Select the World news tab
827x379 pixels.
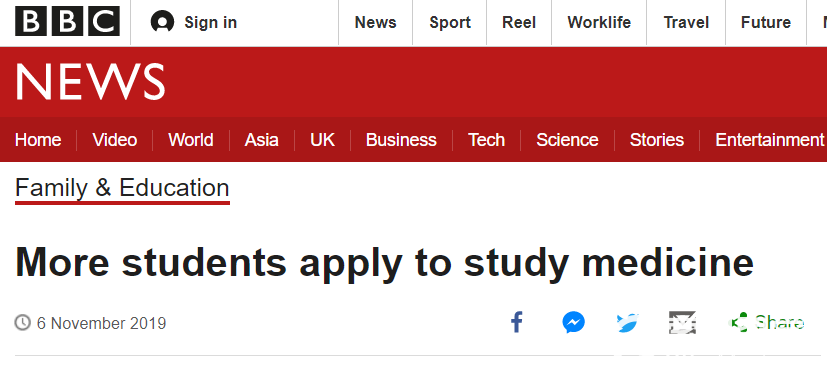click(x=191, y=140)
